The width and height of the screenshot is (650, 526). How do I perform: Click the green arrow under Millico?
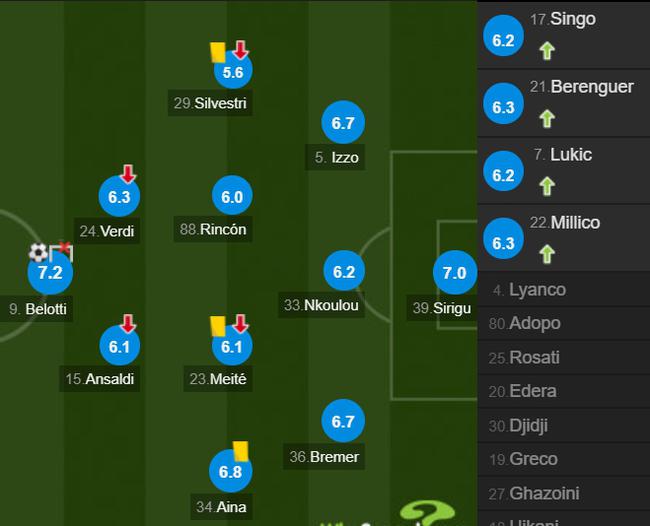tap(547, 254)
